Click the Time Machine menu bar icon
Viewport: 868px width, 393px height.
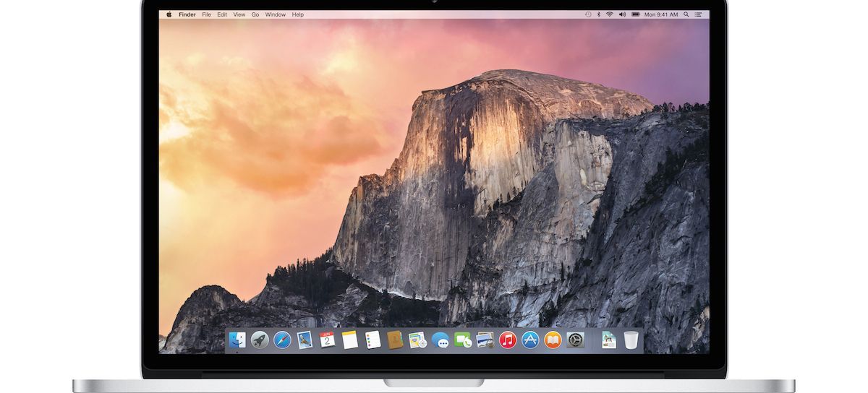[588, 14]
